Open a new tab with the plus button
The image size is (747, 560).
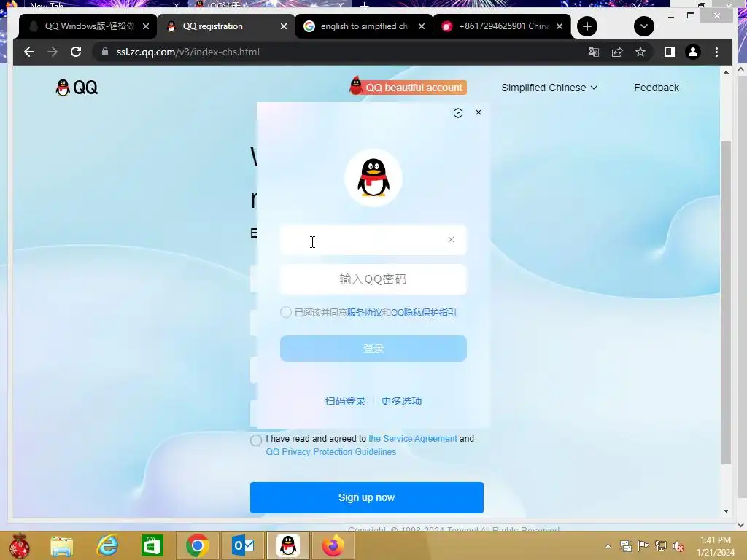point(587,26)
